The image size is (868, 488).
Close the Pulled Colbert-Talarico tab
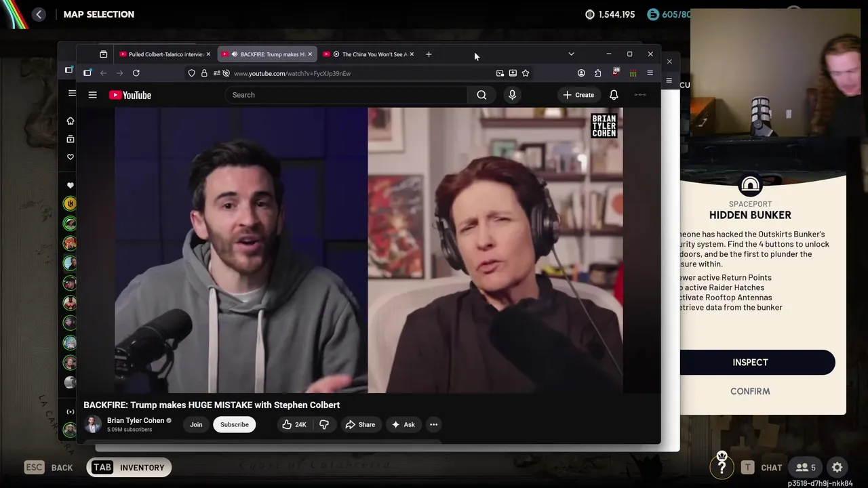208,54
